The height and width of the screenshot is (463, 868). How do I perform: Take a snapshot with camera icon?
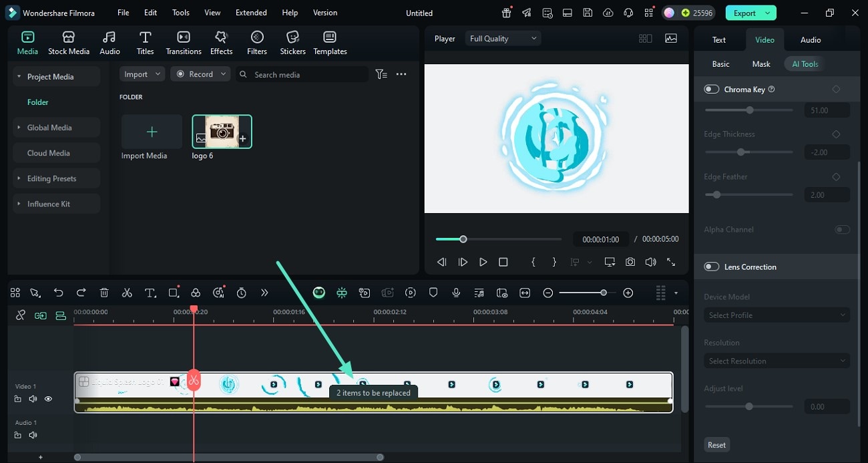pyautogui.click(x=630, y=263)
